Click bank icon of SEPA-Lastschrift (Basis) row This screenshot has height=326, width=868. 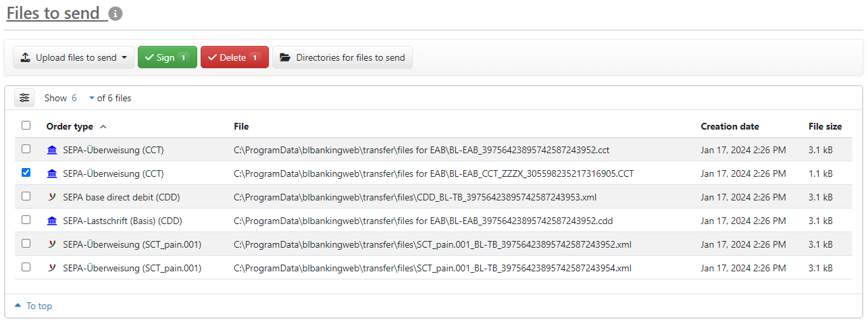pos(52,221)
